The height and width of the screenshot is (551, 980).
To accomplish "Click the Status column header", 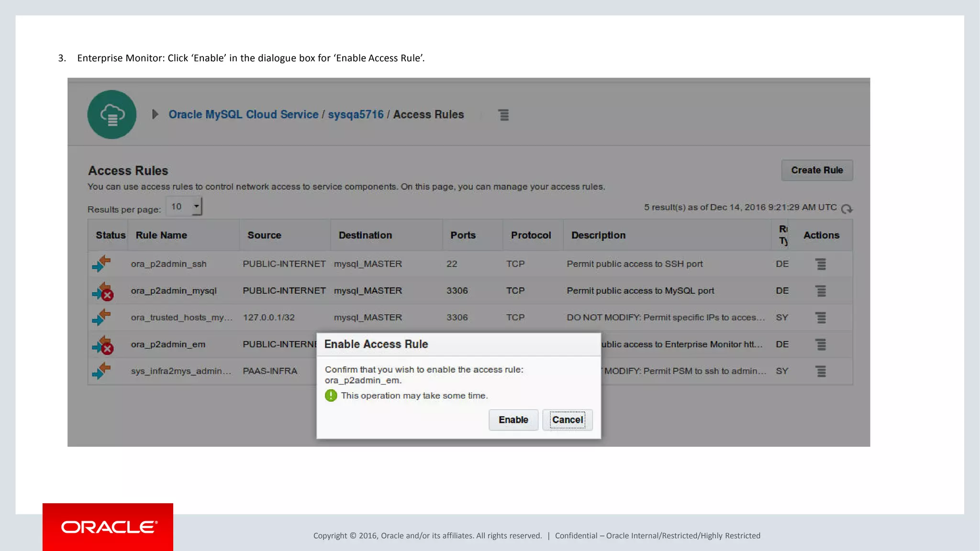I will pyautogui.click(x=111, y=235).
